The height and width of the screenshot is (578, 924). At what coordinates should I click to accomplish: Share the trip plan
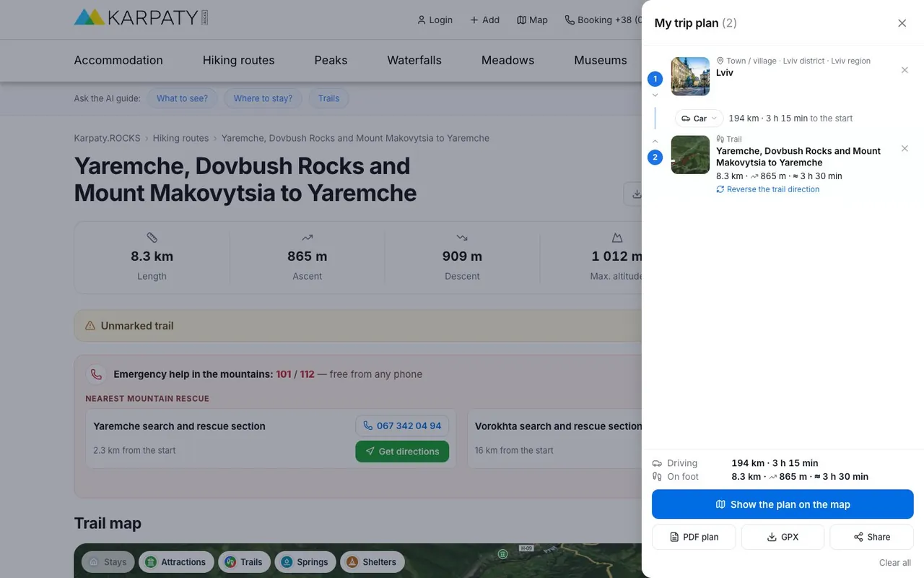click(871, 537)
